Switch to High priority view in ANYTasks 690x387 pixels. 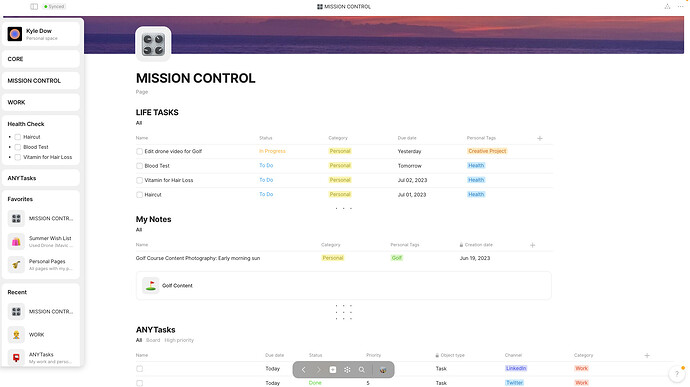179,340
